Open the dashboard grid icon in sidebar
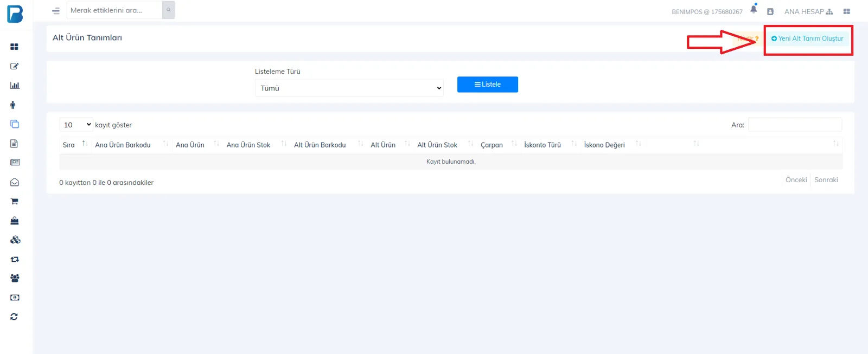The height and width of the screenshot is (354, 868). (14, 47)
